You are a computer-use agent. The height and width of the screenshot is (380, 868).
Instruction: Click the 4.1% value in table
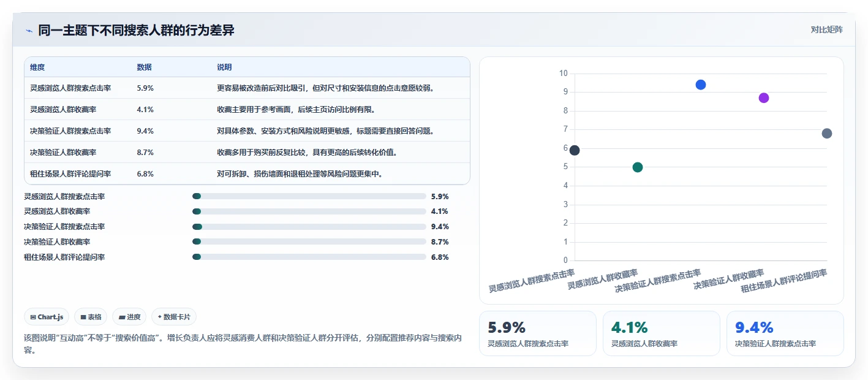click(145, 109)
